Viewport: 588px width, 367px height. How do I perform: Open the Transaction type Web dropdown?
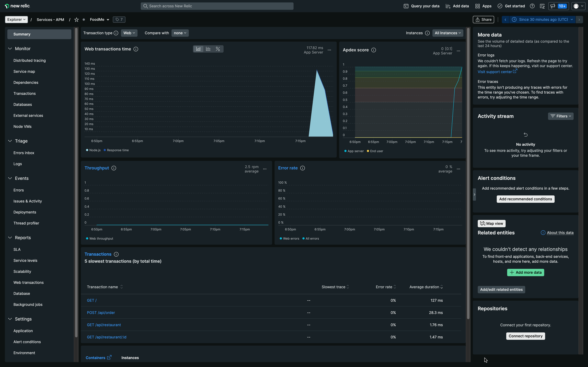click(129, 33)
